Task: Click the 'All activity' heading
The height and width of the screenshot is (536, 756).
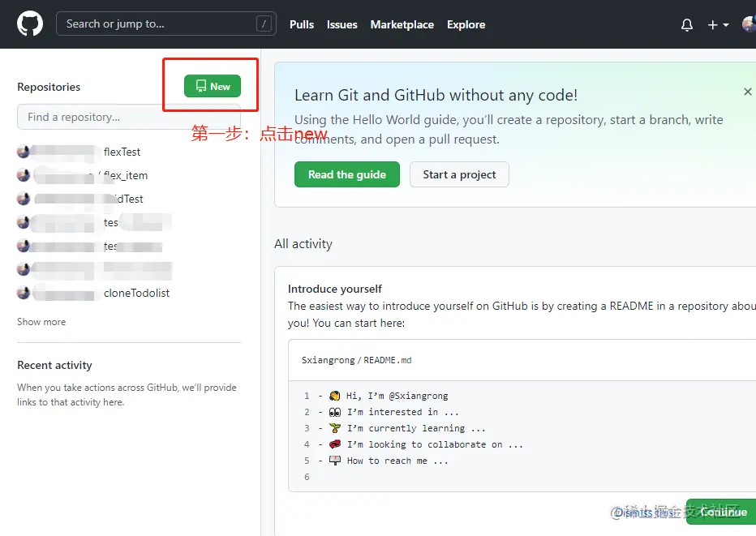Action: click(303, 244)
